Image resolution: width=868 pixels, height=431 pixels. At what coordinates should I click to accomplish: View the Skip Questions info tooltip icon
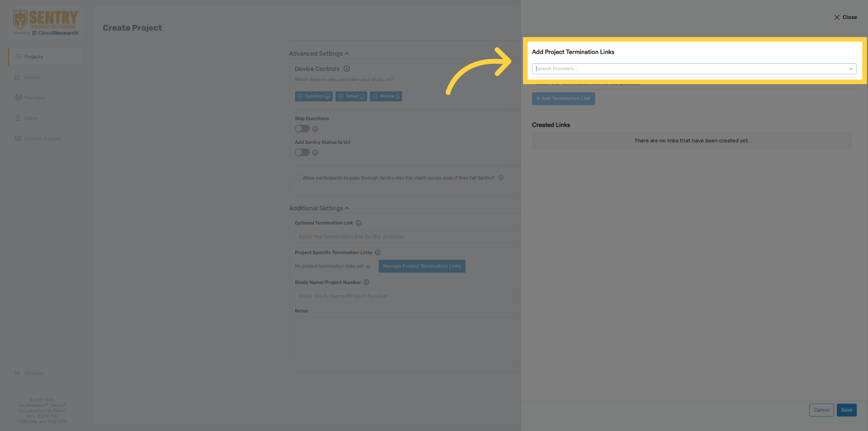click(x=315, y=128)
